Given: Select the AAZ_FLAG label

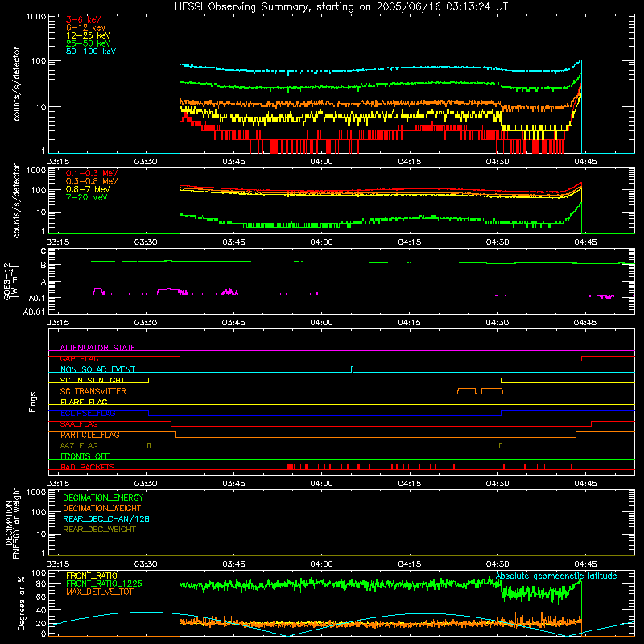Looking at the screenshot, I should (79, 445).
